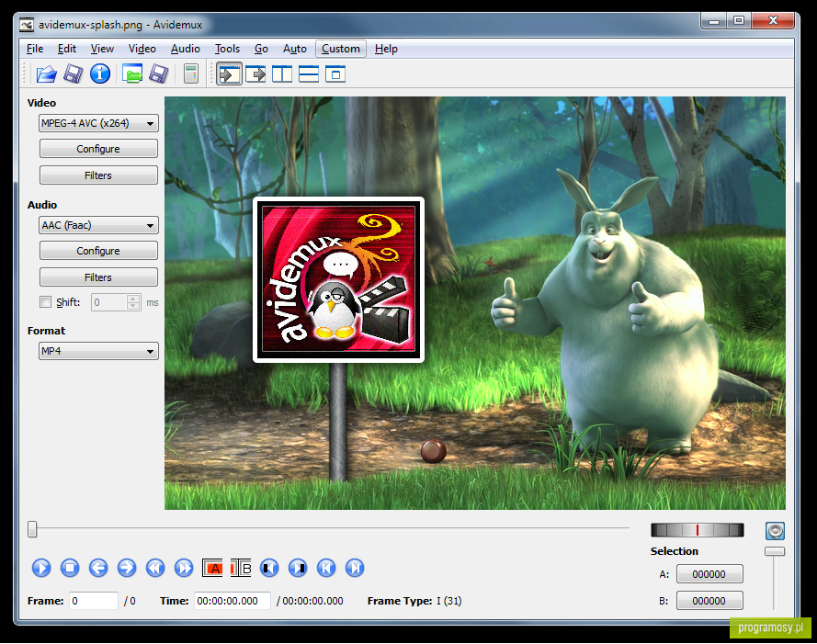Open the Tools menu
The image size is (817, 644).
tap(227, 49)
